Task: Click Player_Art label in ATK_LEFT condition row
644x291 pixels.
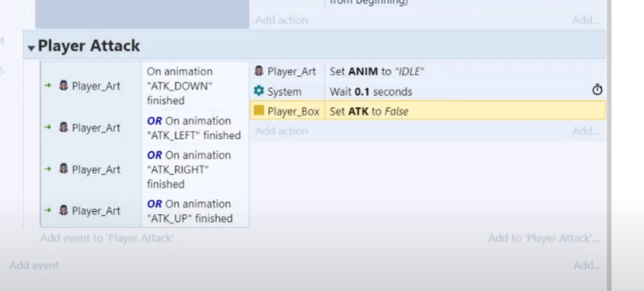Action: (96, 128)
